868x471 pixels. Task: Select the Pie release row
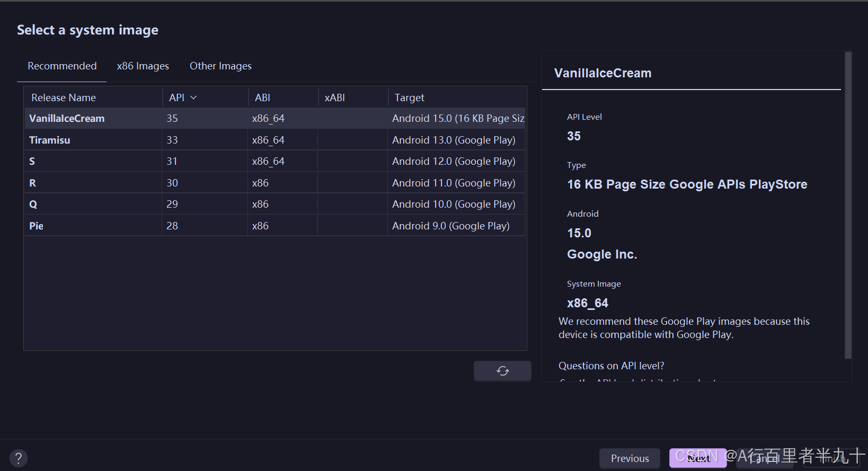click(x=274, y=226)
